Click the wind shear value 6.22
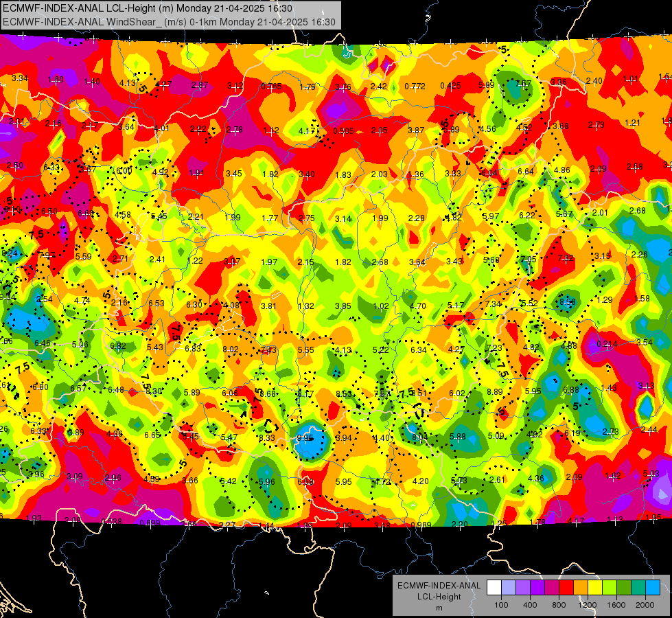The image size is (672, 618). (x=526, y=216)
